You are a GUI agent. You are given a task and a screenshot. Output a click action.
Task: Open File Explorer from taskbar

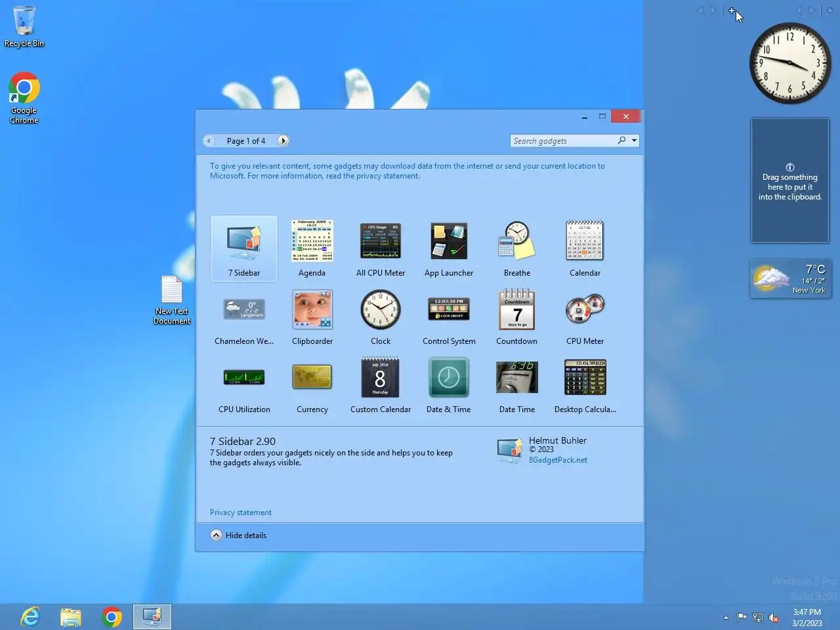(x=71, y=617)
